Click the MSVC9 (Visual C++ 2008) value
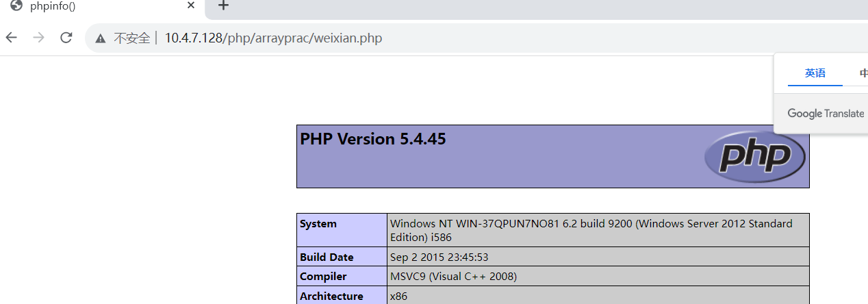Screen dimensions: 868x304 (453, 277)
